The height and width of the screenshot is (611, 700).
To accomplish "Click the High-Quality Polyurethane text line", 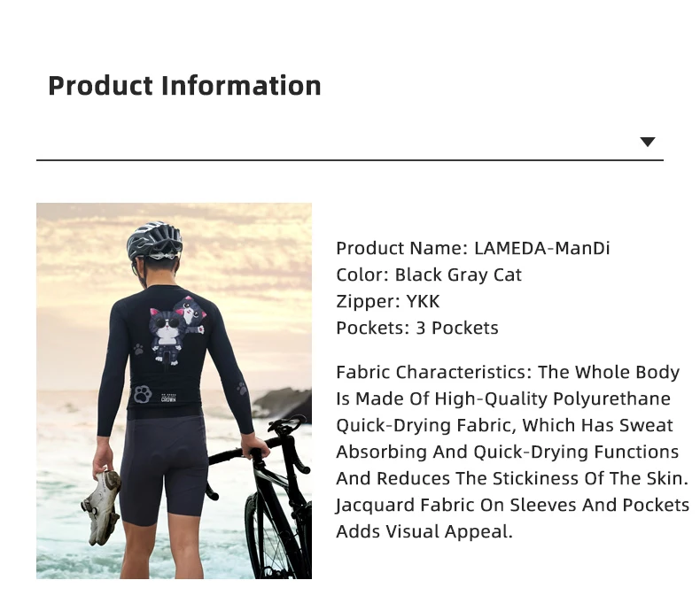I will (503, 398).
